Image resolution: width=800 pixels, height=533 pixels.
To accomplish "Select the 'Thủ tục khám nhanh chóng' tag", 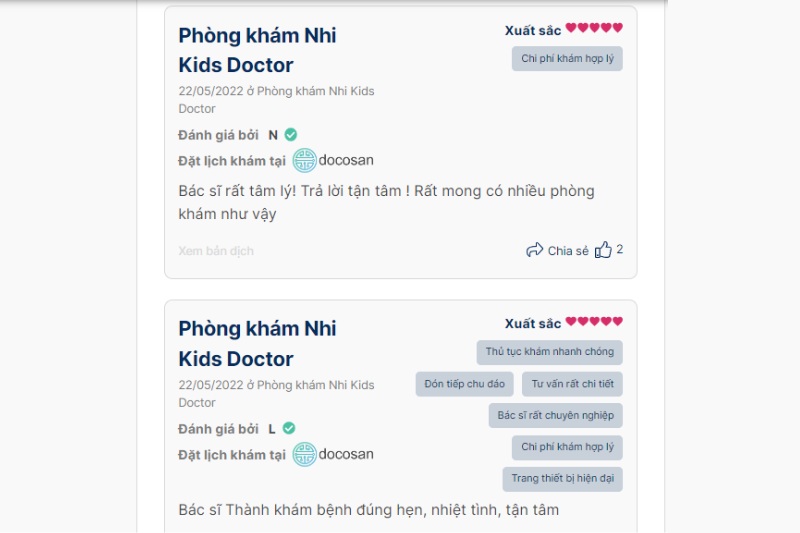I will [x=550, y=352].
